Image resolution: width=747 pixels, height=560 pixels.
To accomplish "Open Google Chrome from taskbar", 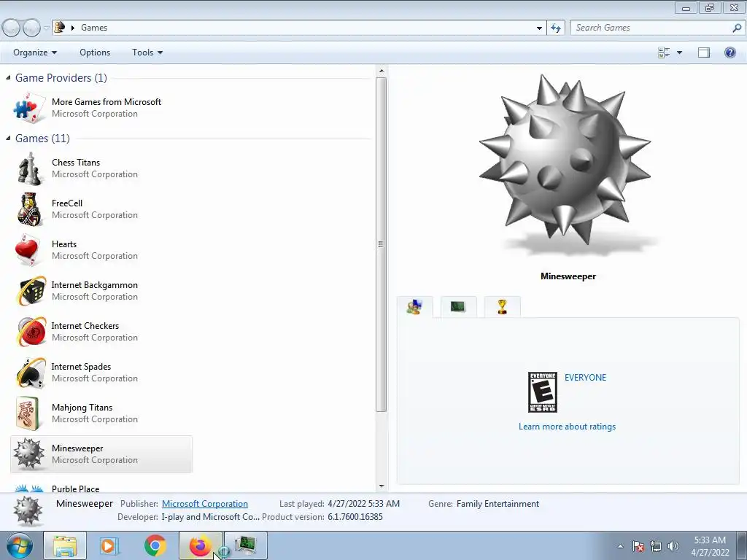I will tap(155, 545).
